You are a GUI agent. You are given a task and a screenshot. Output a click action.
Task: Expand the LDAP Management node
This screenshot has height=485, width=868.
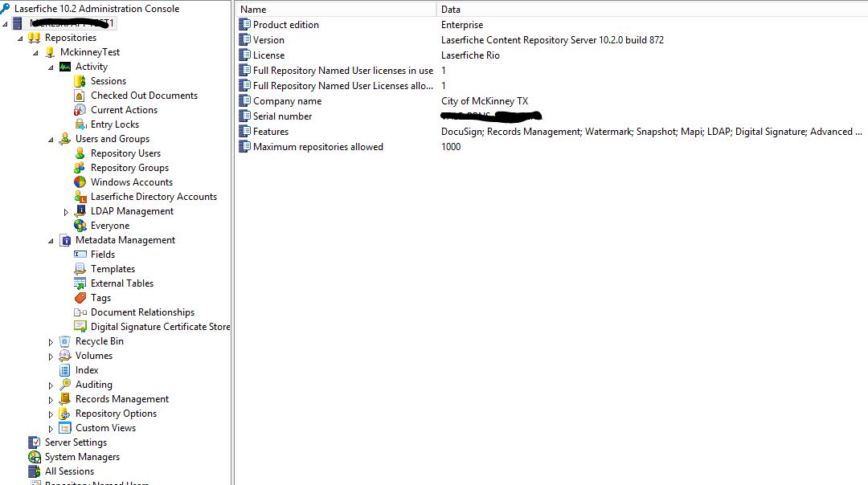coord(66,212)
